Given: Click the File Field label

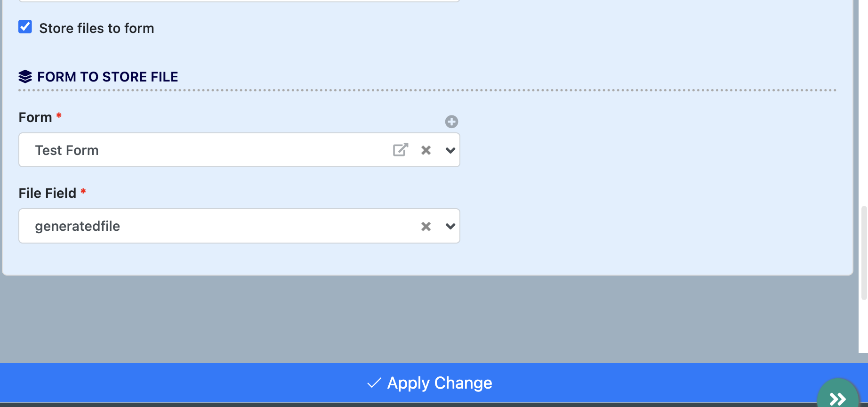Looking at the screenshot, I should (47, 193).
